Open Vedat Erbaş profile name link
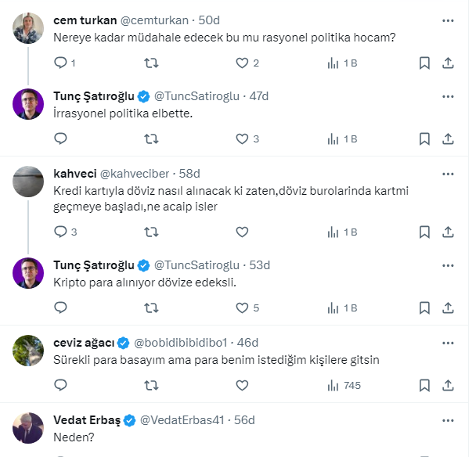 (86, 419)
